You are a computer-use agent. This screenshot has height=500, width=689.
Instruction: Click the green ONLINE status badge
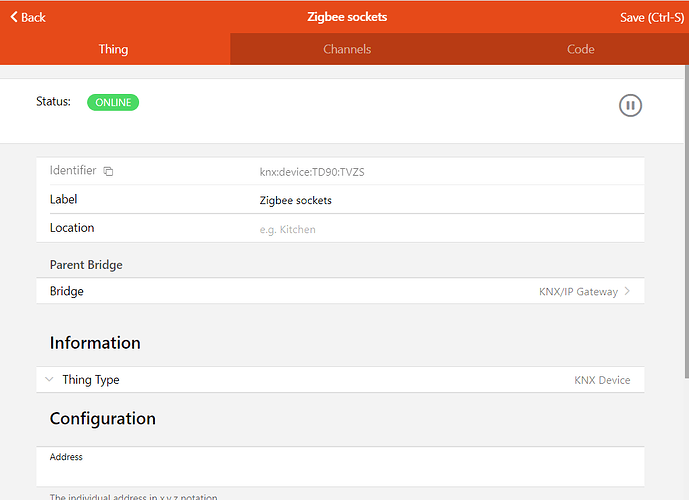point(113,102)
